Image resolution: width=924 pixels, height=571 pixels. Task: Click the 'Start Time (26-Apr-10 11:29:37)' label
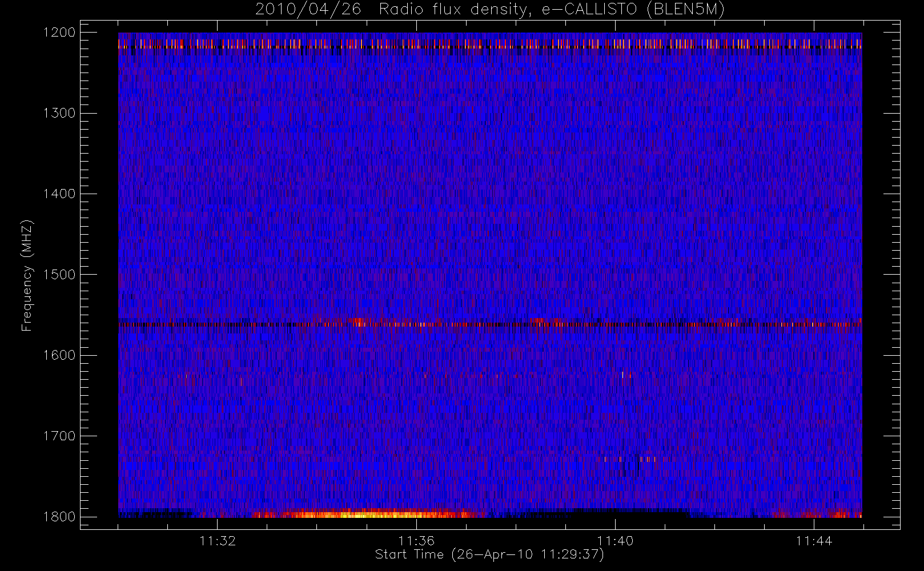(489, 554)
